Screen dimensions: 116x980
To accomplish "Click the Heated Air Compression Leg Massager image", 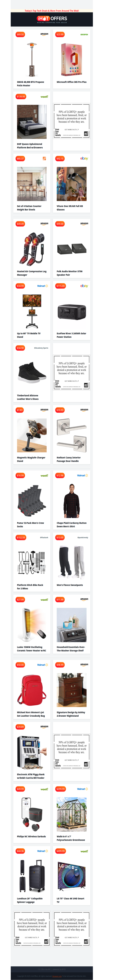I will click(x=32, y=249).
